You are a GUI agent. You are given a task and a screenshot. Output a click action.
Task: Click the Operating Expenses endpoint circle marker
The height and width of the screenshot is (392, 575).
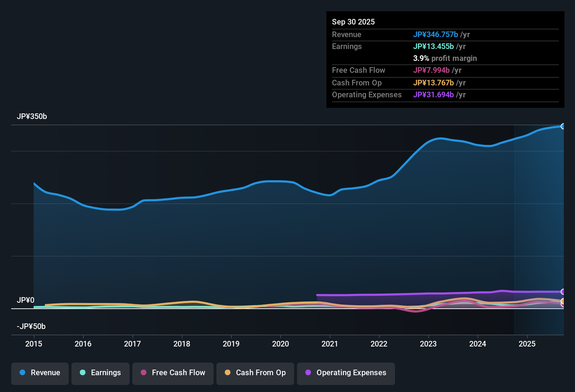(x=563, y=292)
